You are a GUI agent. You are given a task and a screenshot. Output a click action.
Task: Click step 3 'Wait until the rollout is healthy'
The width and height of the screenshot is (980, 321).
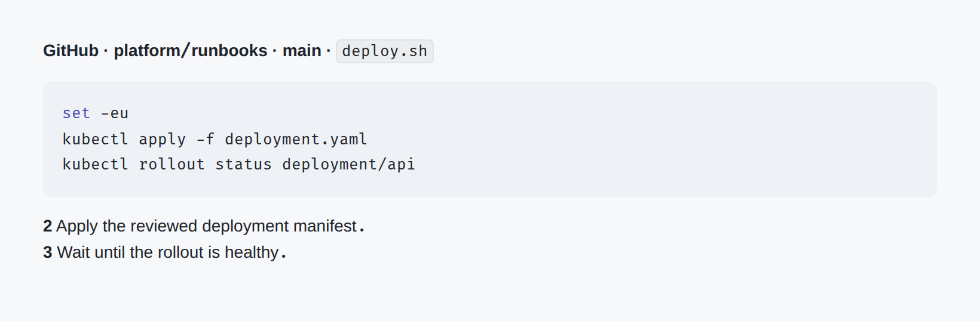click(165, 252)
